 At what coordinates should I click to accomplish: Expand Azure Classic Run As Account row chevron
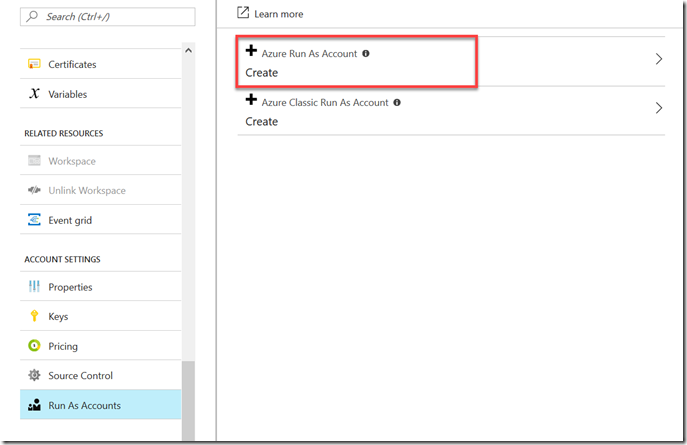(659, 108)
